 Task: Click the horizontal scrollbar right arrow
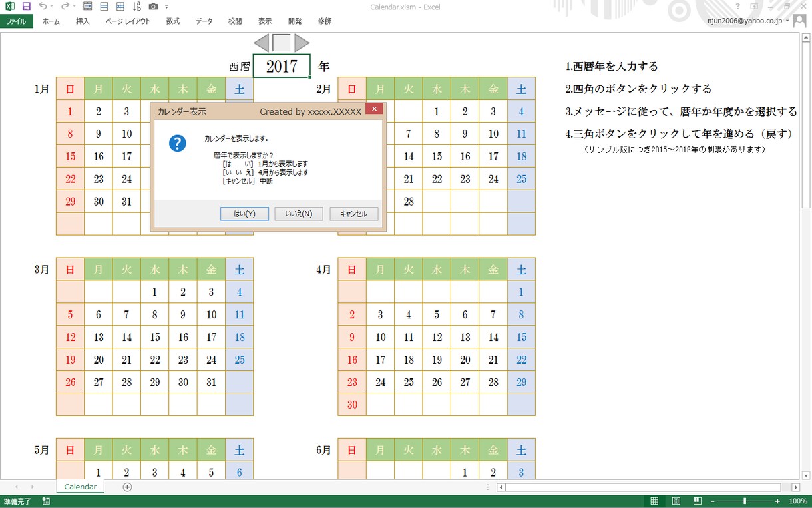click(x=795, y=487)
